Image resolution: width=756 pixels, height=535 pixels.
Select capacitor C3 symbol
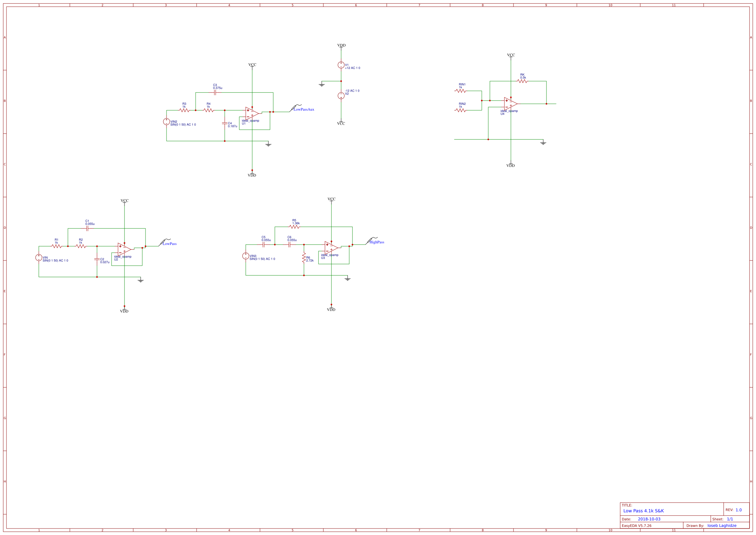[215, 93]
